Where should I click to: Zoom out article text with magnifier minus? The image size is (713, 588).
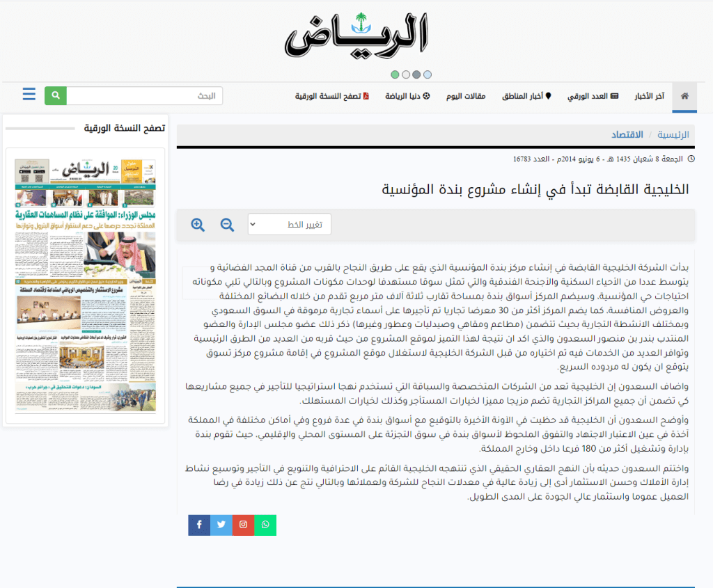227,225
